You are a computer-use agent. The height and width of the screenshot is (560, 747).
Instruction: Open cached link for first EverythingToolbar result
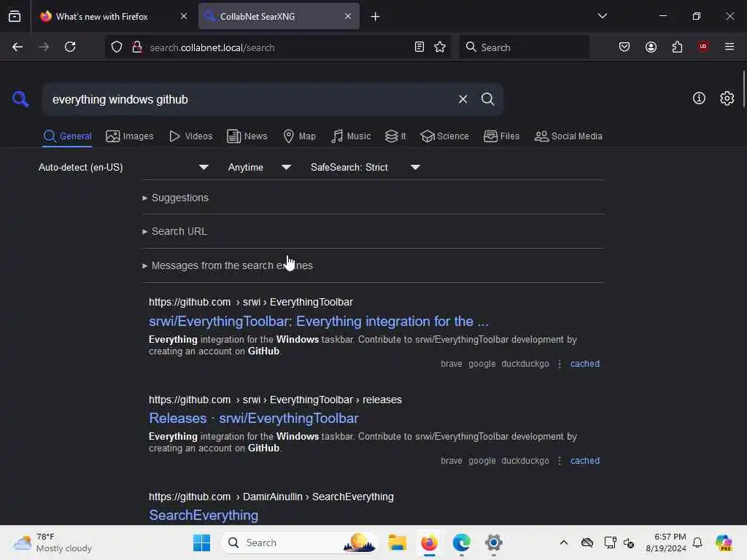[x=584, y=364]
